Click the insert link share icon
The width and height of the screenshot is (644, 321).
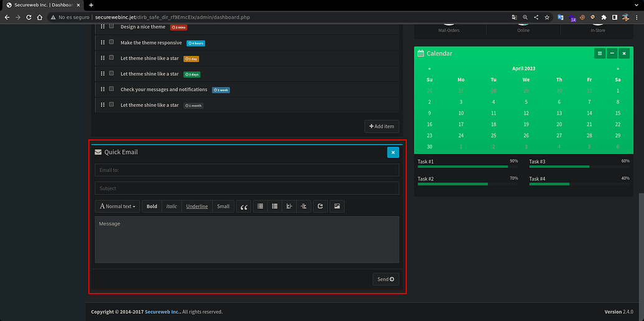(320, 207)
